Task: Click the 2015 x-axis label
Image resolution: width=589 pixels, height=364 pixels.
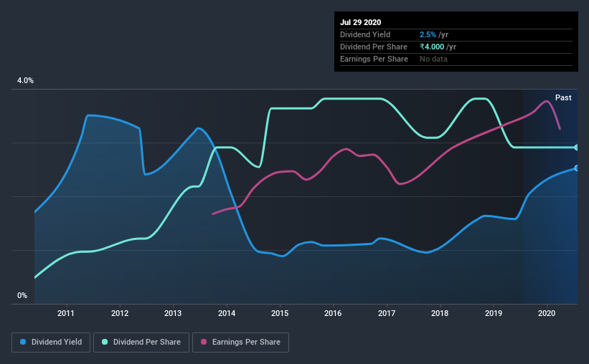Action: click(280, 313)
